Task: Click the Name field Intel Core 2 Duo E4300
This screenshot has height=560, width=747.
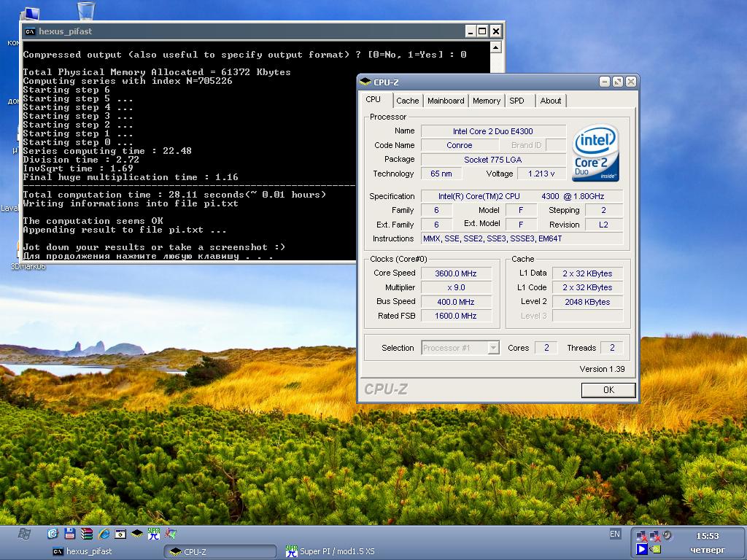Action: (x=493, y=131)
